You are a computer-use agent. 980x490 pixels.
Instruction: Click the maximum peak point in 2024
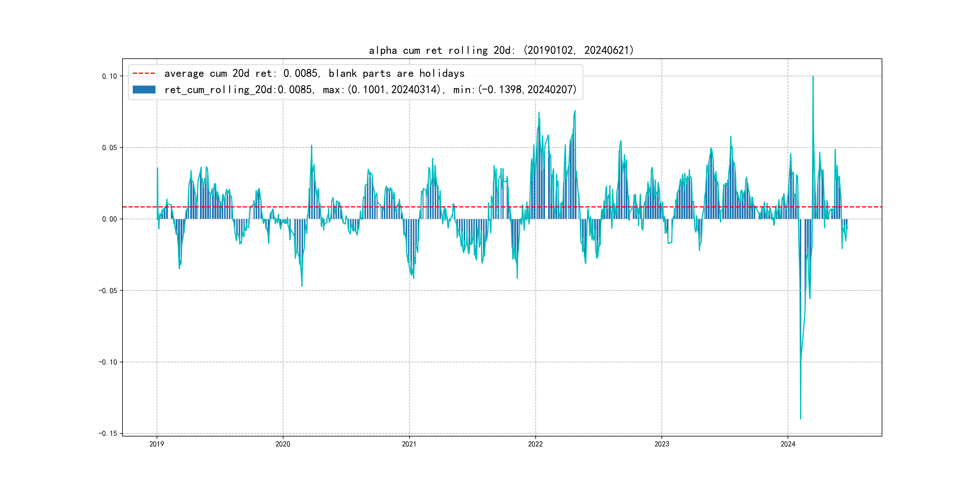point(813,77)
